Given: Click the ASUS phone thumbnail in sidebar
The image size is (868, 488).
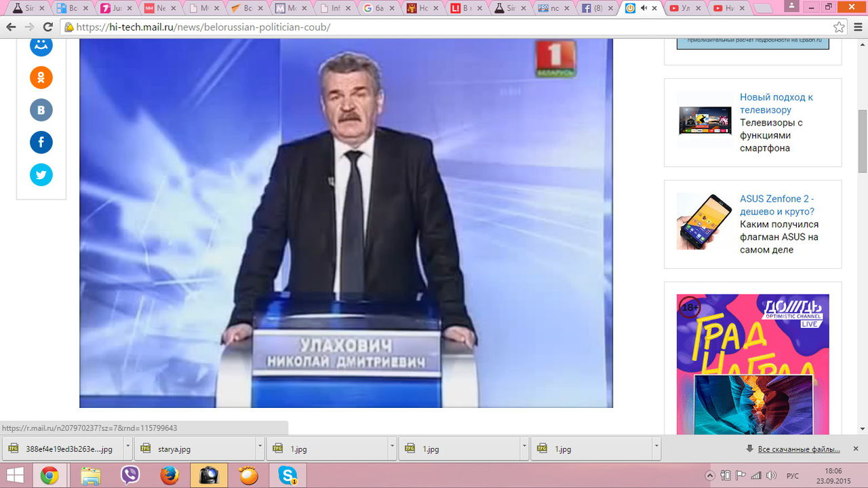Looking at the screenshot, I should [x=704, y=221].
